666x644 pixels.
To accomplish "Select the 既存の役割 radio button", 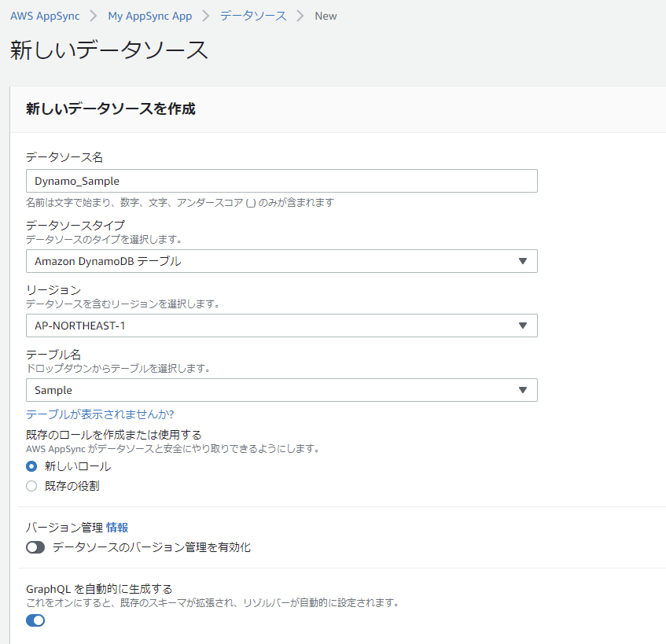I will tap(31, 486).
